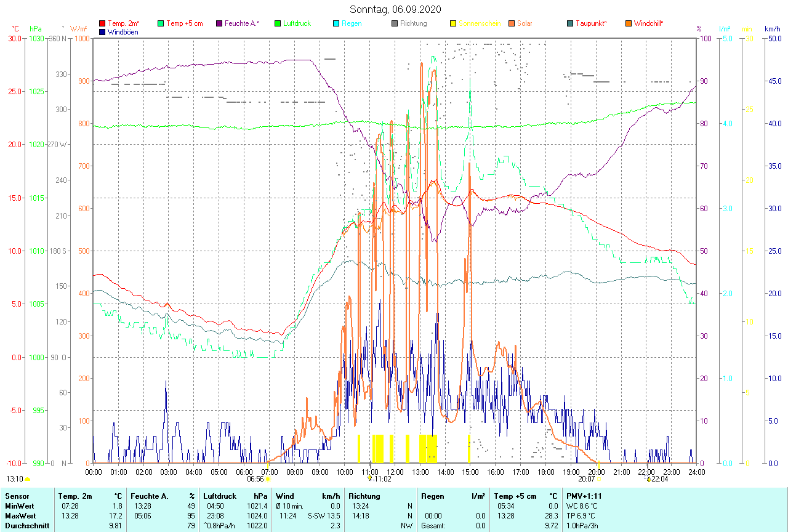Click the 'MinWert' row label

coord(19,506)
